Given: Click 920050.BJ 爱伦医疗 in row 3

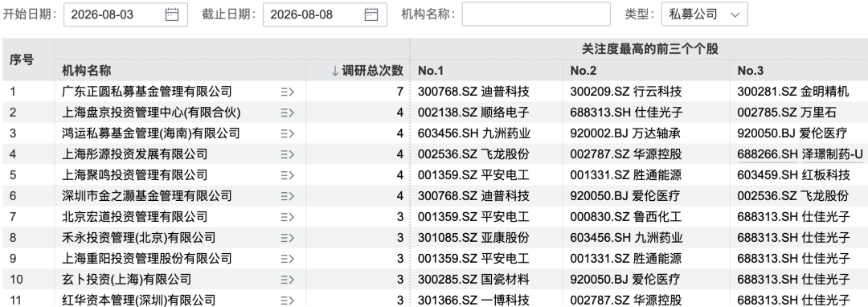Looking at the screenshot, I should pyautogui.click(x=792, y=133).
